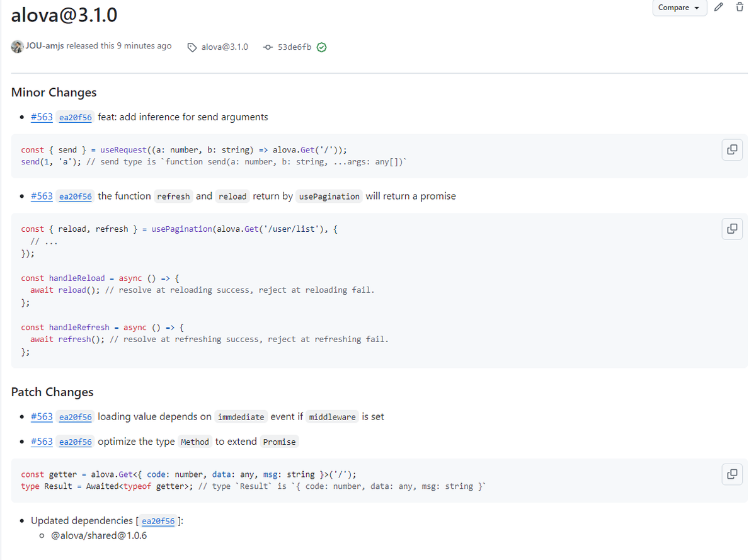Click the trash delete release icon
The height and width of the screenshot is (560, 756).
tap(740, 7)
